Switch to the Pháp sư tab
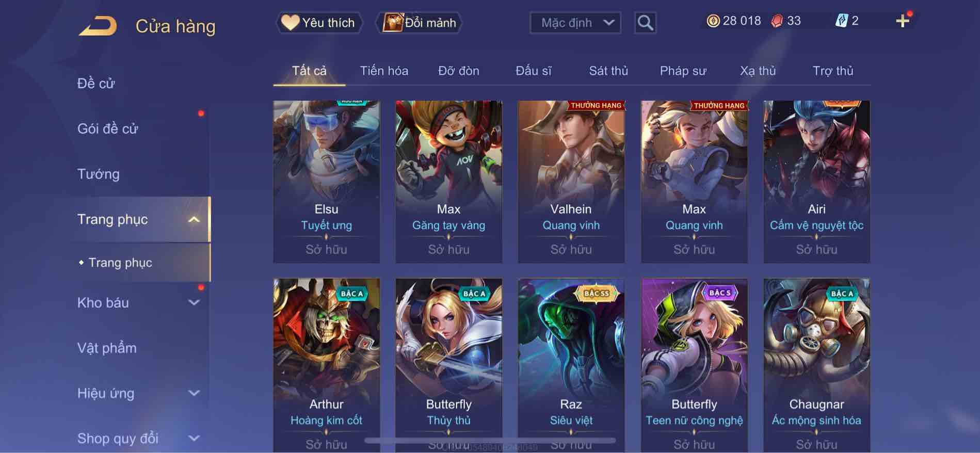 (x=683, y=71)
